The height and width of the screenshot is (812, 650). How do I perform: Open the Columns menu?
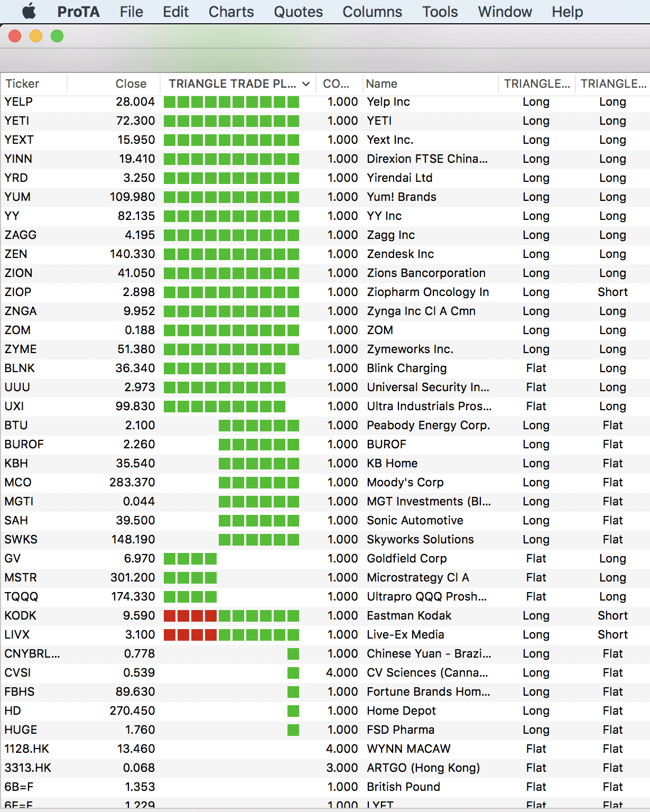coord(372,12)
